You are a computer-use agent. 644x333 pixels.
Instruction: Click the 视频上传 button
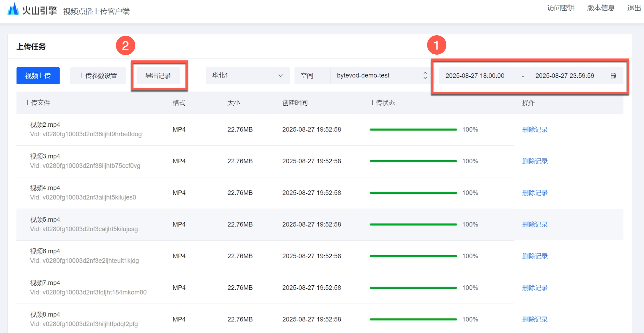click(38, 76)
